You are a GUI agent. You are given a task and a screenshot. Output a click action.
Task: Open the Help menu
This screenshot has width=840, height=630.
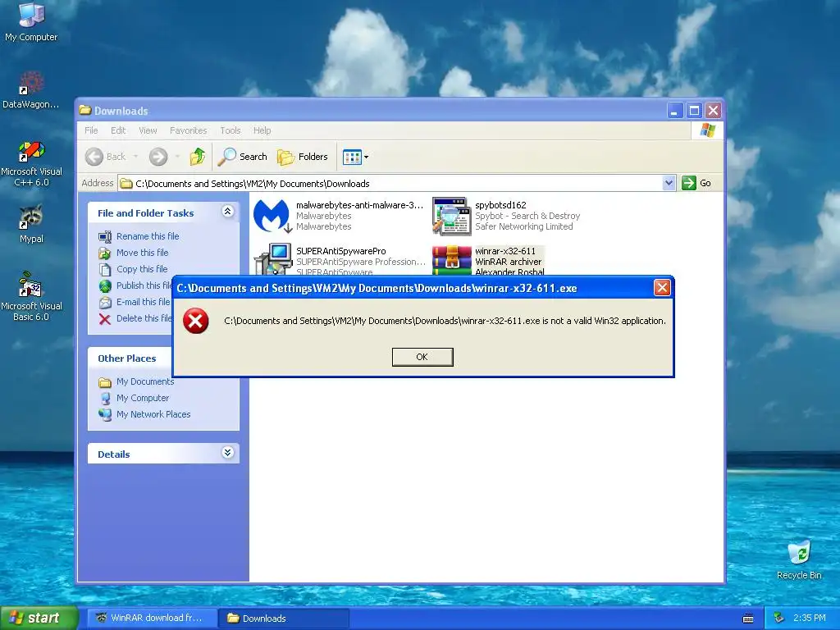click(x=262, y=130)
